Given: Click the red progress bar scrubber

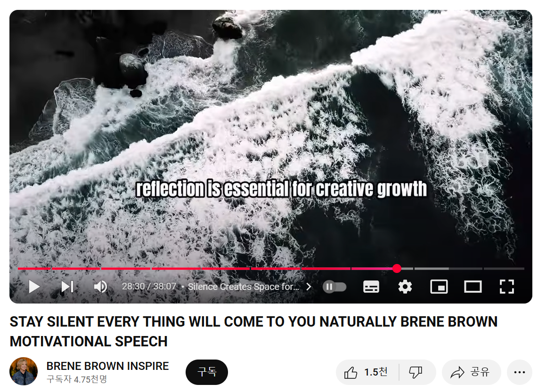Looking at the screenshot, I should [397, 268].
